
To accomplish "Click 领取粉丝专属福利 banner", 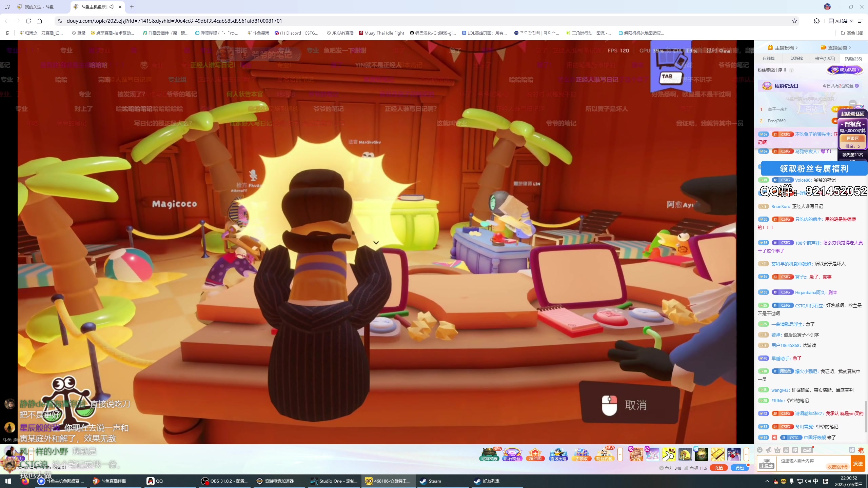I will [814, 169].
